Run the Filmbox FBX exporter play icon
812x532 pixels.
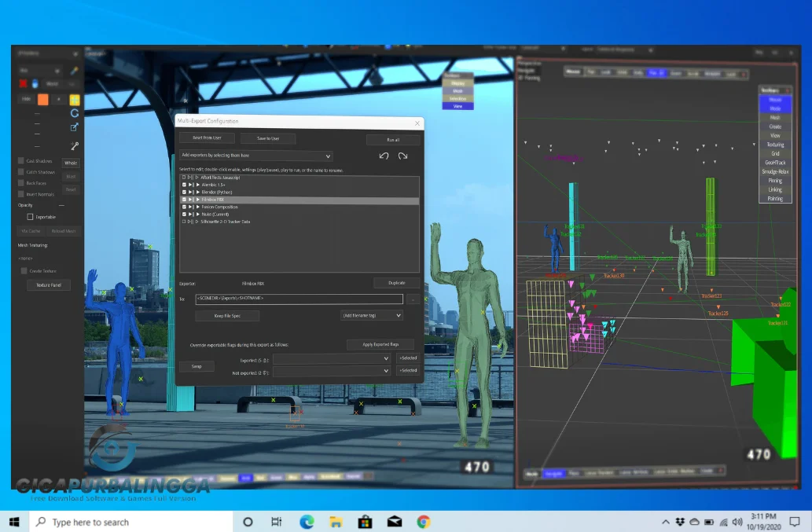(198, 200)
